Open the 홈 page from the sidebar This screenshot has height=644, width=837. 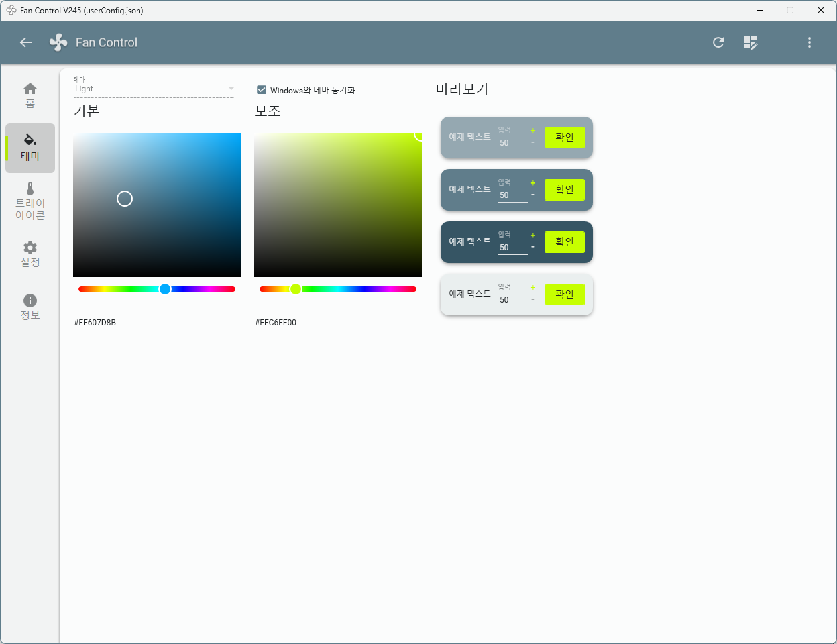click(30, 95)
